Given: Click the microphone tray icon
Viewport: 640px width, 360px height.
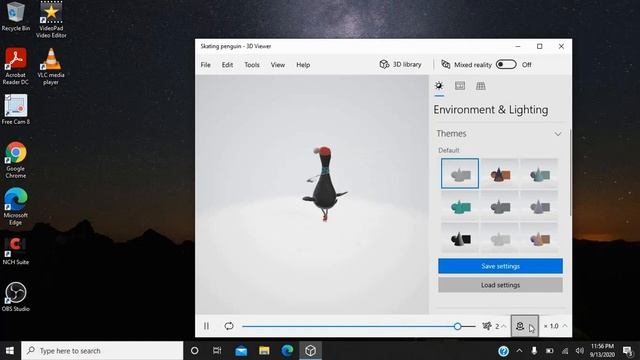Looking at the screenshot, I should coord(534,351).
